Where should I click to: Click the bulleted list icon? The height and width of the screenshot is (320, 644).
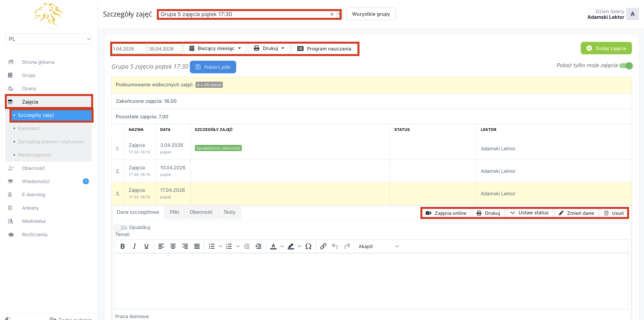(x=212, y=246)
